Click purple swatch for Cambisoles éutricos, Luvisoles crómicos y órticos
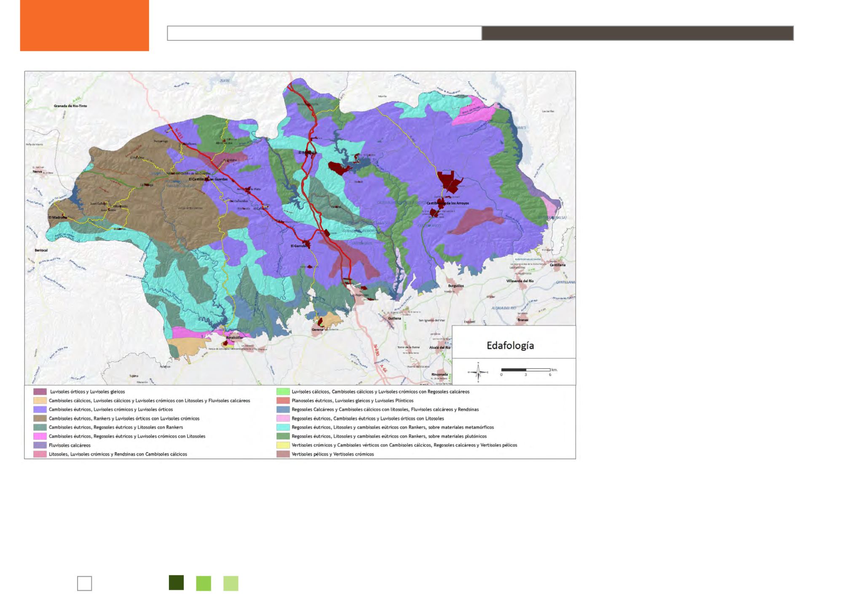This screenshot has height=613, width=868. 40,409
